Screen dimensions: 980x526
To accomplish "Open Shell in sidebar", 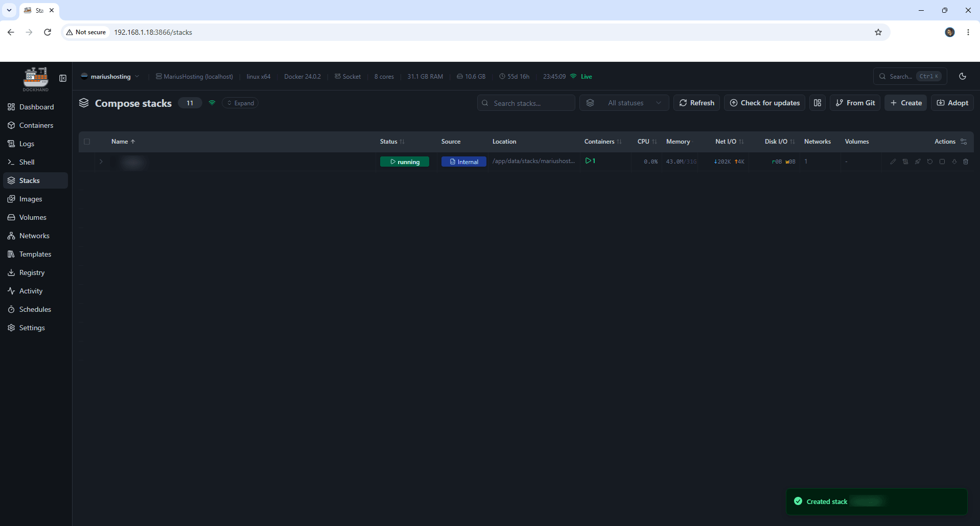I will [x=36, y=162].
